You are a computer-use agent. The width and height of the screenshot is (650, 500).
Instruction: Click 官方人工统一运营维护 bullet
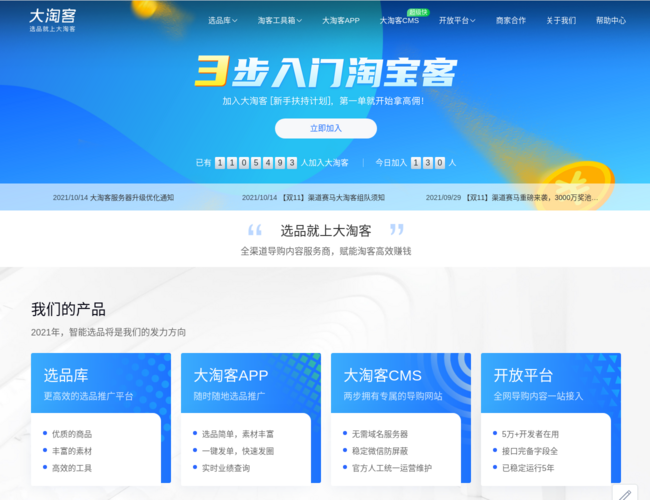(392, 468)
